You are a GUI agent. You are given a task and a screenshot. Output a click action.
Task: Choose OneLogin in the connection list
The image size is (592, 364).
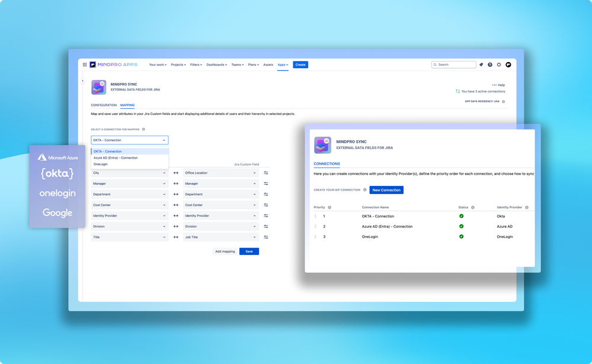point(130,164)
